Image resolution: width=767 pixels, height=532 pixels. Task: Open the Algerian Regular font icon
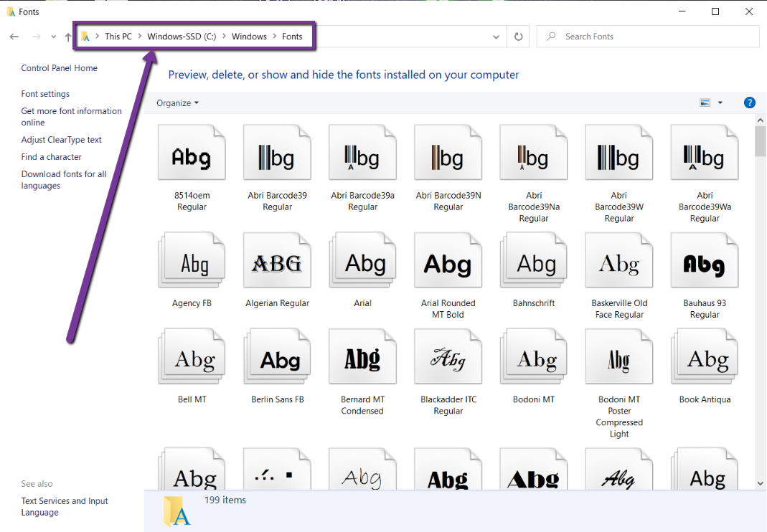click(277, 265)
